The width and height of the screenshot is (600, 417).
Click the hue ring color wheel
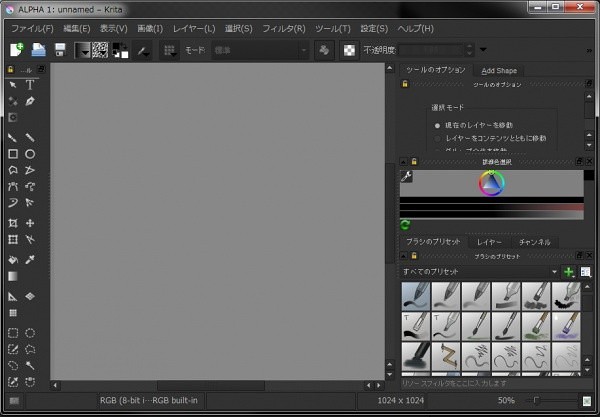tap(492, 183)
